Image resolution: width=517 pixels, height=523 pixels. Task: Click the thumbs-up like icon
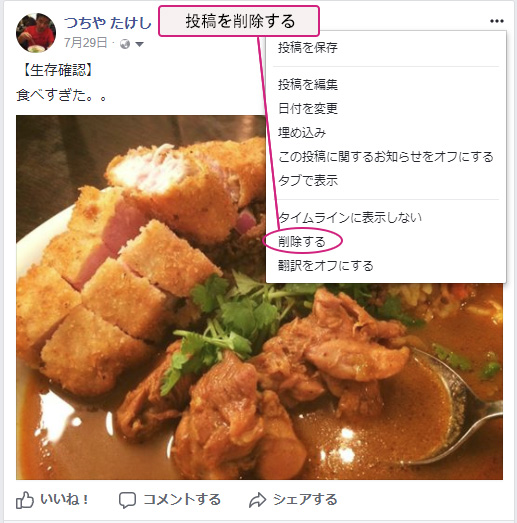click(25, 500)
